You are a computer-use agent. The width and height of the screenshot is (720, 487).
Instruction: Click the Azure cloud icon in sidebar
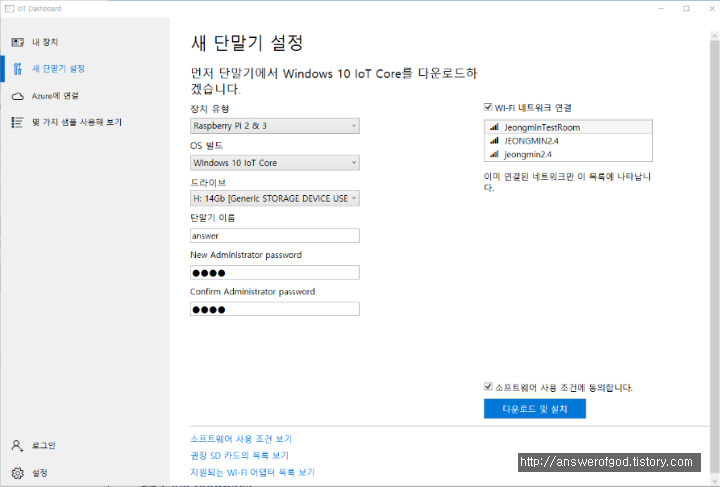pyautogui.click(x=17, y=96)
